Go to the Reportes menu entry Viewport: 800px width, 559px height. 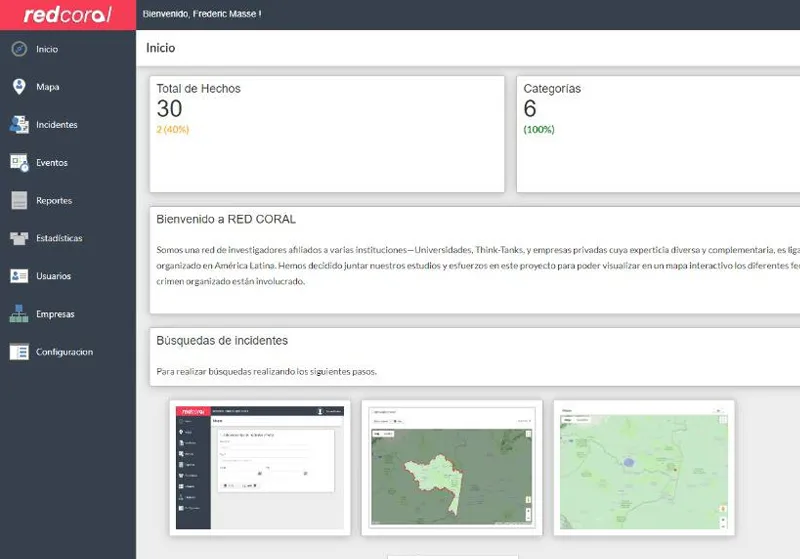[x=54, y=201]
